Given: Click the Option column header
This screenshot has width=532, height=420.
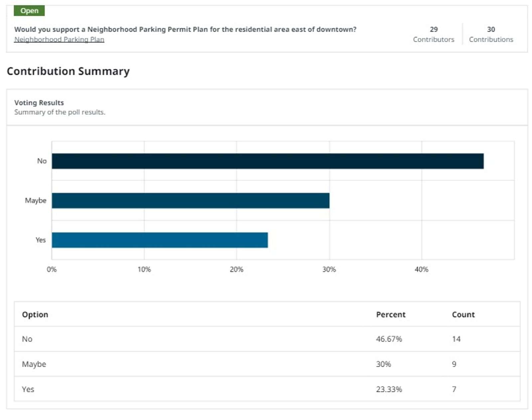Looking at the screenshot, I should [x=35, y=314].
